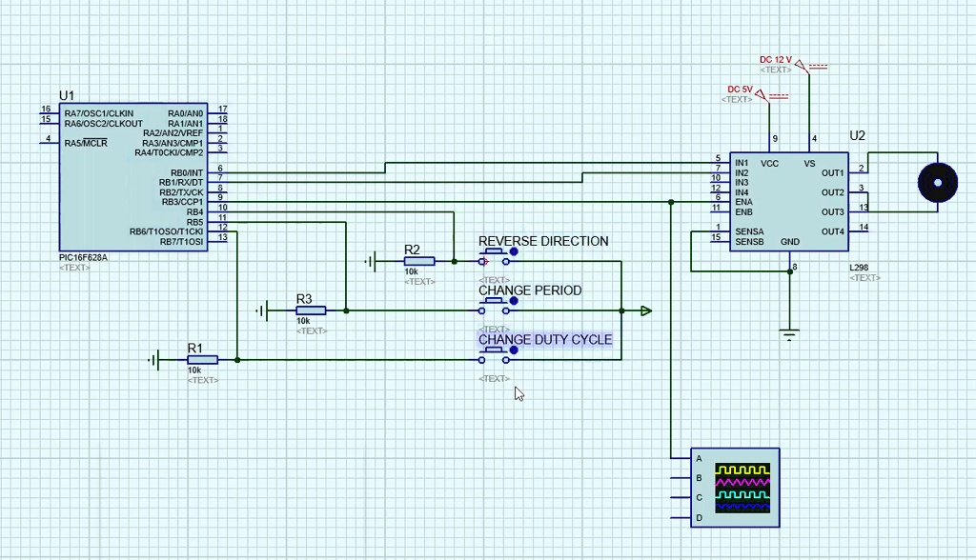Select resistor R3
Screen dimensions: 976x560
[x=311, y=310]
